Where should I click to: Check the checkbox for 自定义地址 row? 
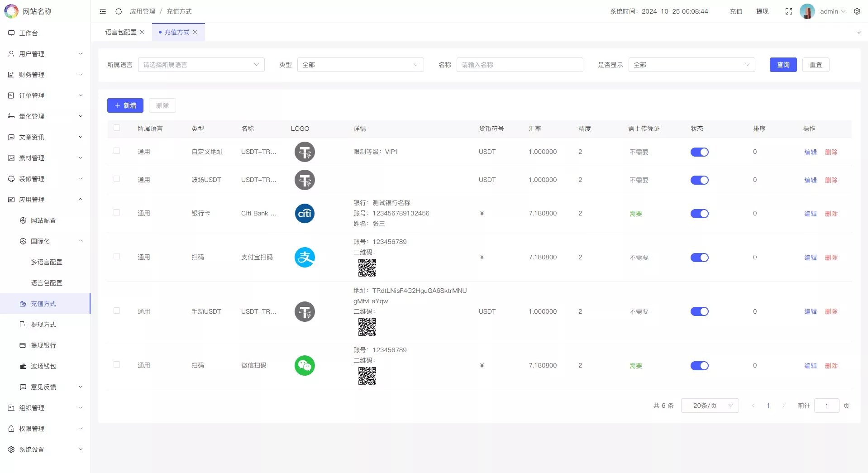pyautogui.click(x=117, y=152)
